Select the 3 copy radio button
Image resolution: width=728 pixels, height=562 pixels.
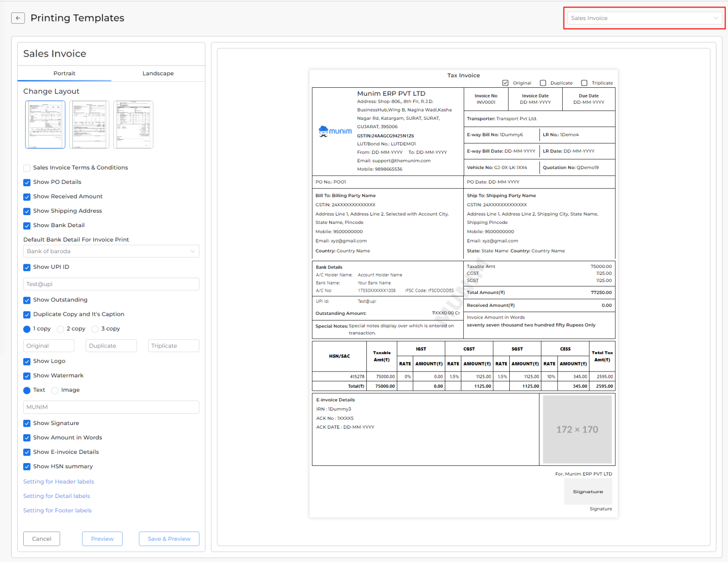(x=95, y=329)
